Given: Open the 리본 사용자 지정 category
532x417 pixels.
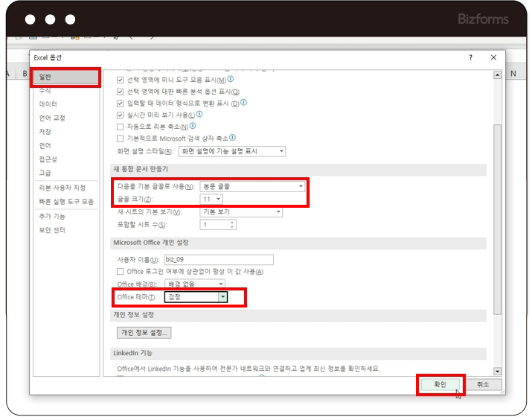Looking at the screenshot, I should [x=63, y=188].
